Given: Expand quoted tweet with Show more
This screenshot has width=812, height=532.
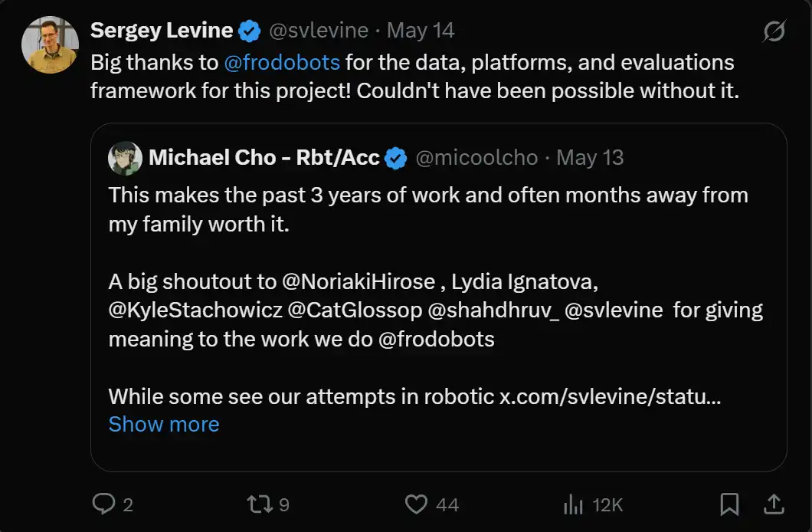Looking at the screenshot, I should click(164, 424).
